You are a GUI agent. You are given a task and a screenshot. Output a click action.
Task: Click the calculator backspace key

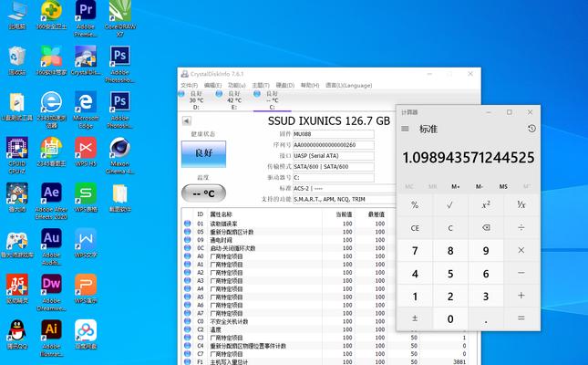(x=486, y=227)
